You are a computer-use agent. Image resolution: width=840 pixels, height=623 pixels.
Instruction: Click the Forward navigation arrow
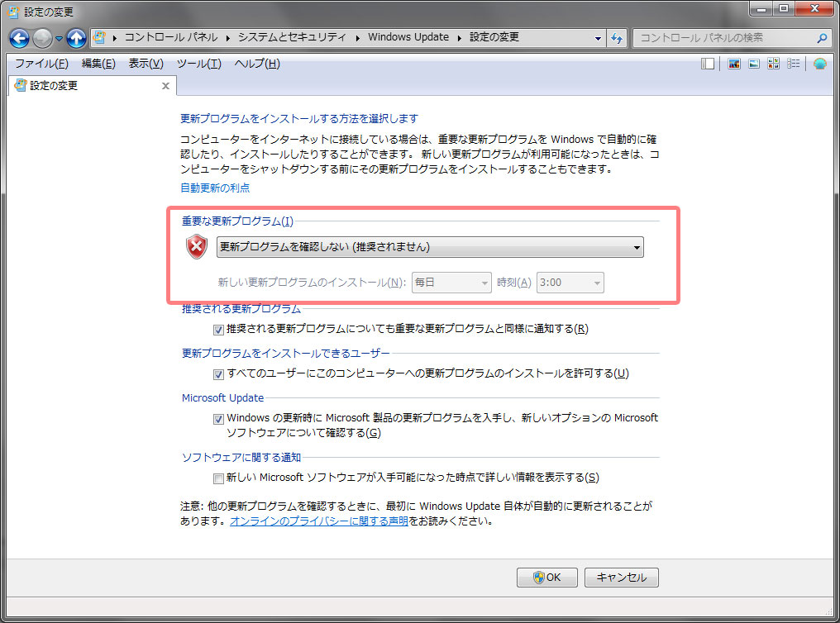point(42,38)
